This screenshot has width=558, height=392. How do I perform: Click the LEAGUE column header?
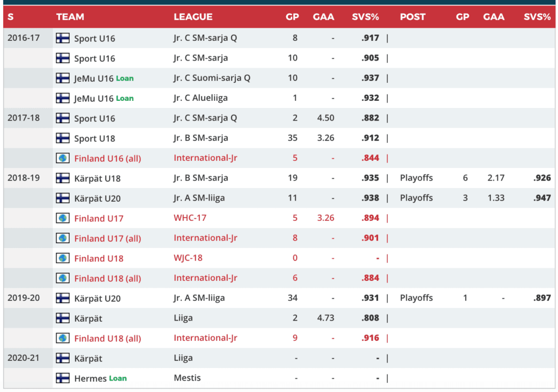(193, 17)
